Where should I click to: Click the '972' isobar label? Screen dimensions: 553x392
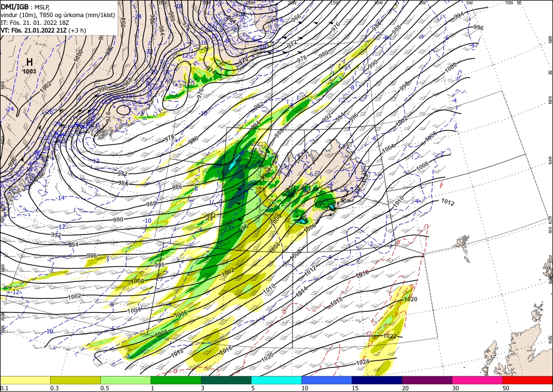tap(291, 44)
